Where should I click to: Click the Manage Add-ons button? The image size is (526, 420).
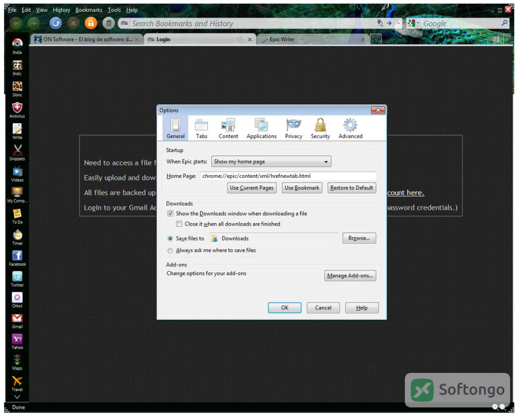click(350, 276)
